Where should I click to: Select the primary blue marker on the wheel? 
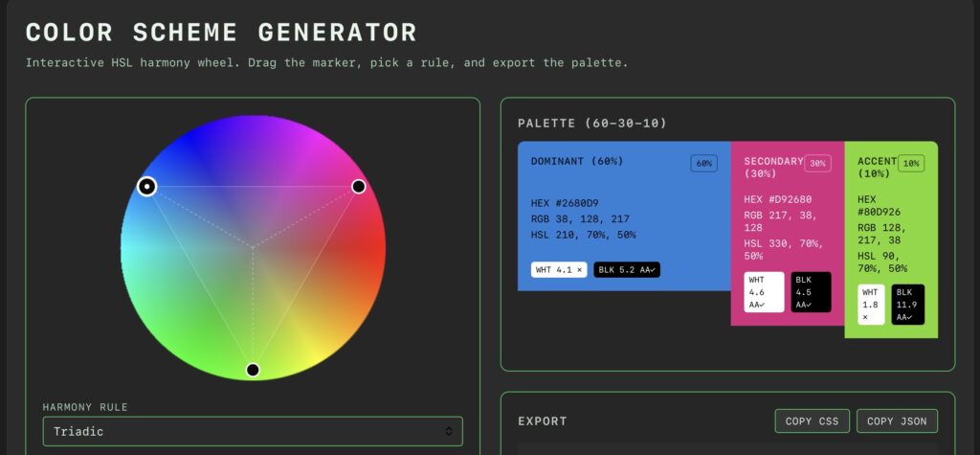(146, 186)
